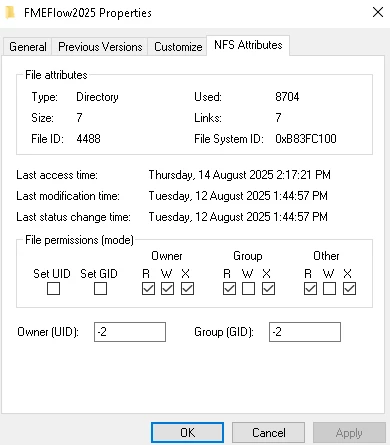Click the File attributes group label
The height and width of the screenshot is (445, 390).
coord(56,75)
